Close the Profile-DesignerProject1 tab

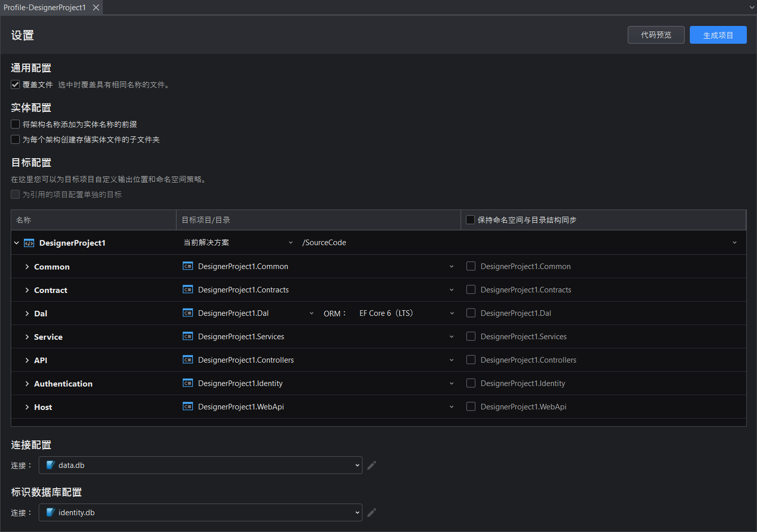coord(96,8)
